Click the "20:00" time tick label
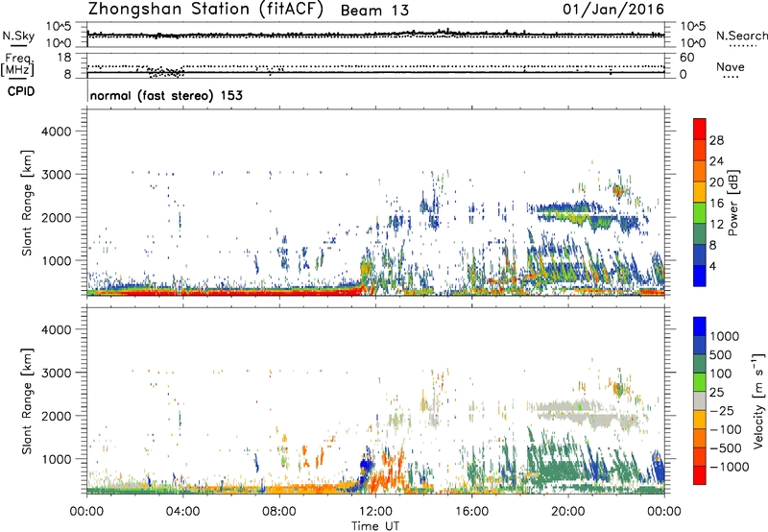 [567, 512]
